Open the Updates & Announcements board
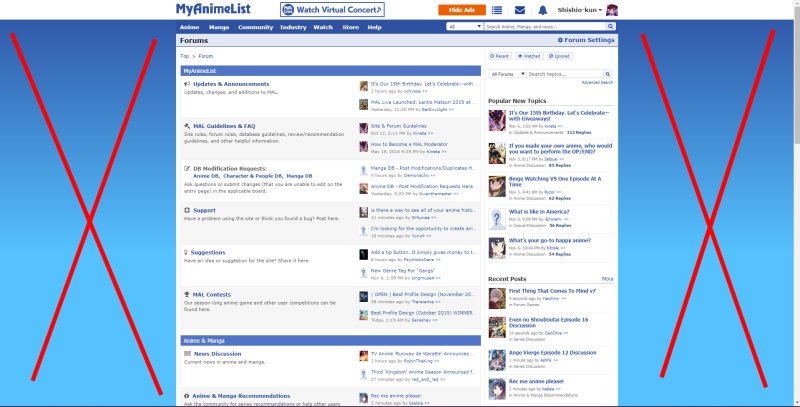This screenshot has height=407, width=800. point(231,84)
